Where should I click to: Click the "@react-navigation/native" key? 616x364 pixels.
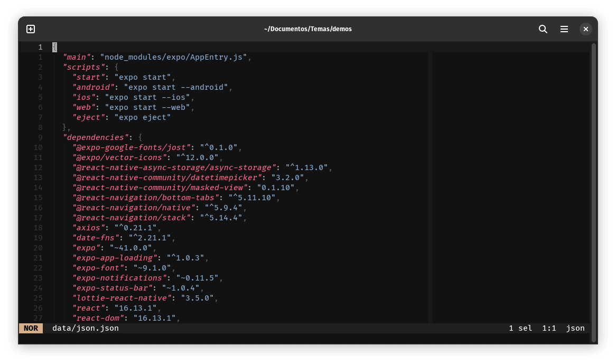pos(133,208)
